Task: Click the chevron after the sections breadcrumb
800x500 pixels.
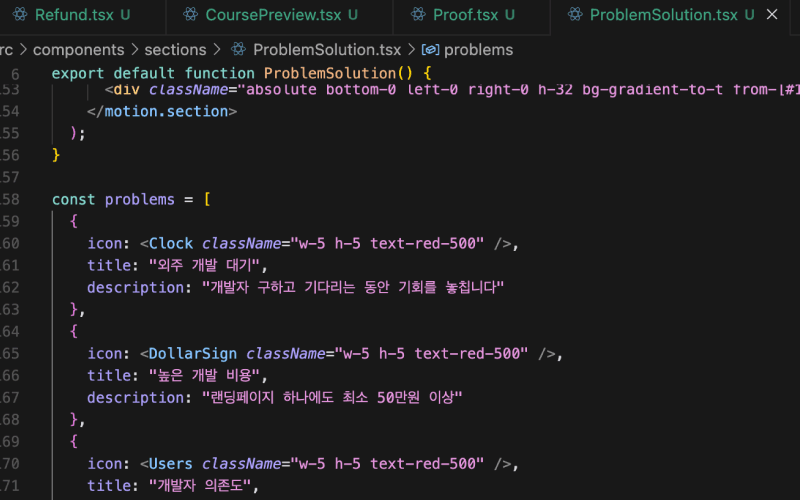Action: pos(215,49)
